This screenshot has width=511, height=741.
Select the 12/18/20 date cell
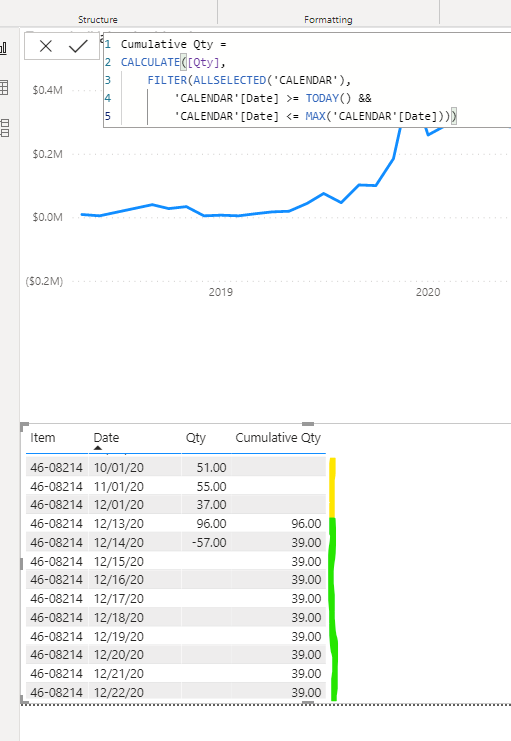119,618
